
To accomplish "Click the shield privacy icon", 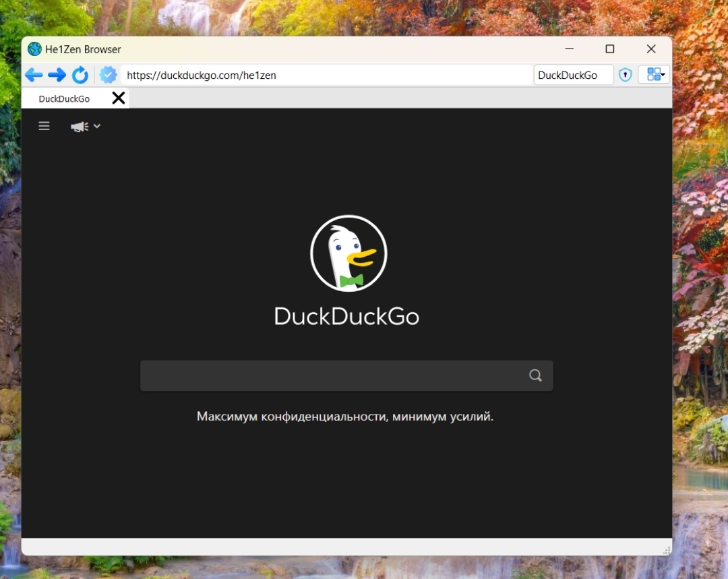I will point(626,75).
